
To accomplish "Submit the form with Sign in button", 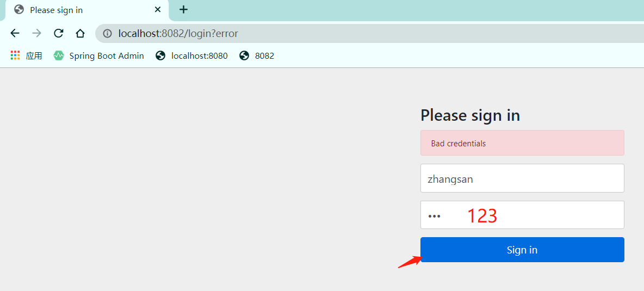I will [x=522, y=250].
